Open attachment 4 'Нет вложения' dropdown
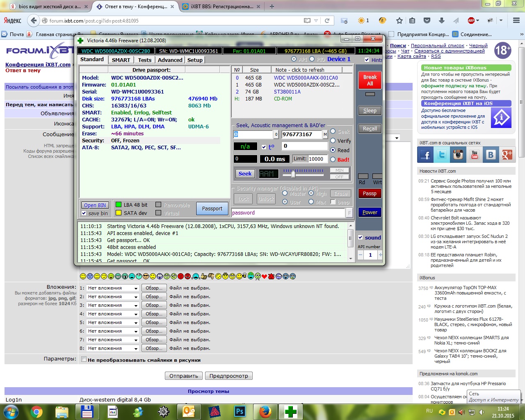This screenshot has height=420, width=525. click(113, 314)
